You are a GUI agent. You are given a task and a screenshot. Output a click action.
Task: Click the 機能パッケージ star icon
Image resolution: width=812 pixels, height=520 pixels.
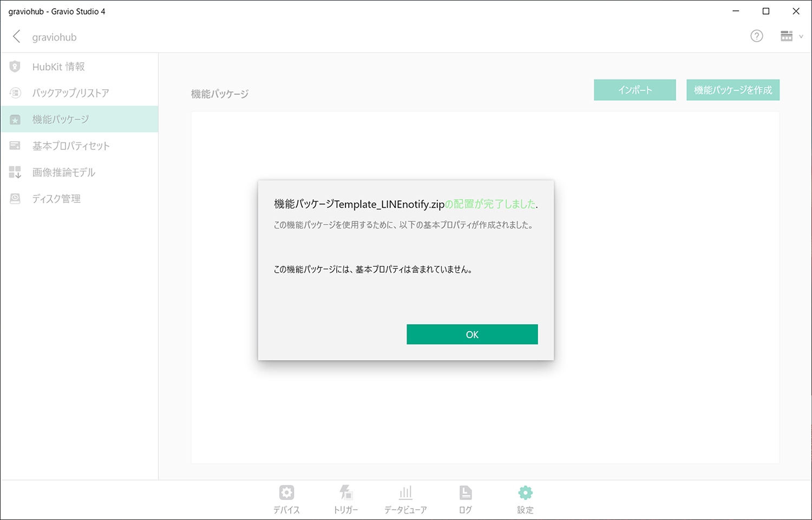[15, 120]
